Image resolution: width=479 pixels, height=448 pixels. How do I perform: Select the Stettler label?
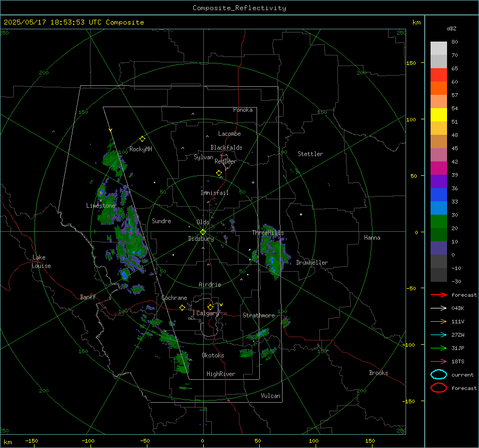click(310, 154)
